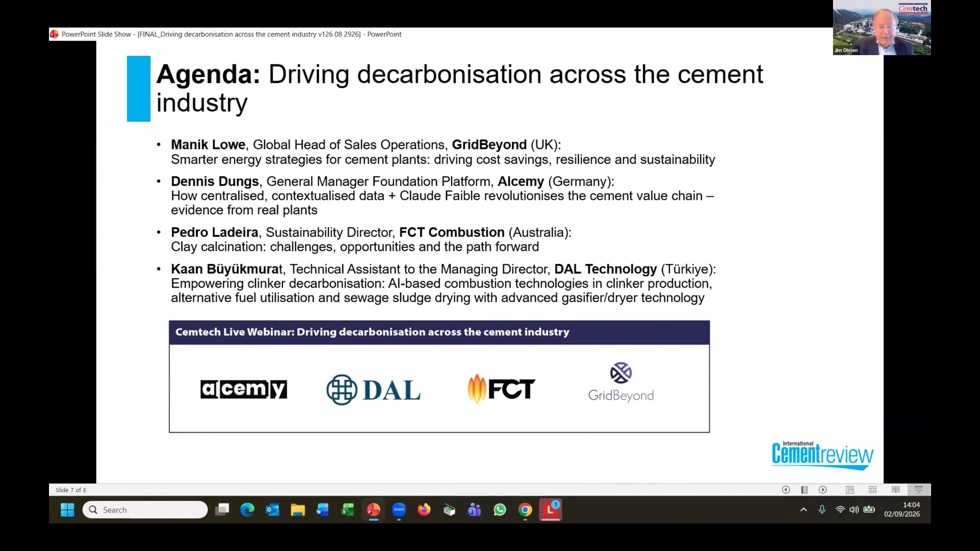Go to the previous slide button
Screen dimensions: 980x551
pos(786,490)
